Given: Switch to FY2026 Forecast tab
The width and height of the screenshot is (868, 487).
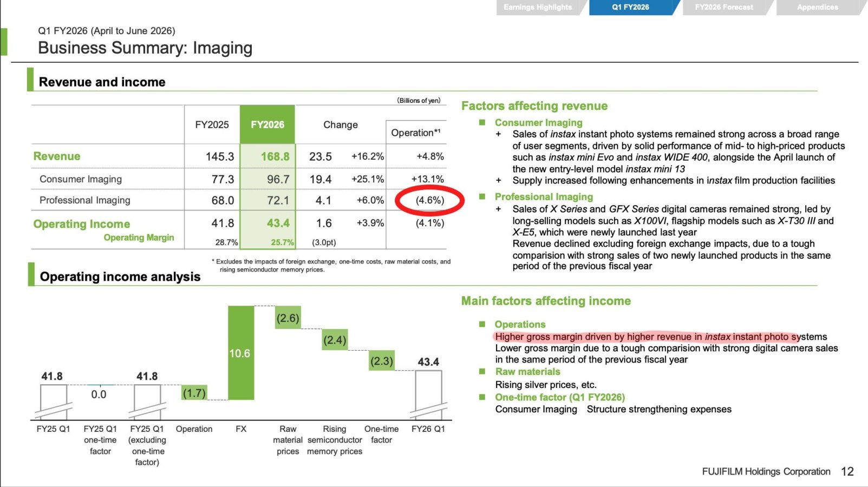Looking at the screenshot, I should pyautogui.click(x=724, y=7).
